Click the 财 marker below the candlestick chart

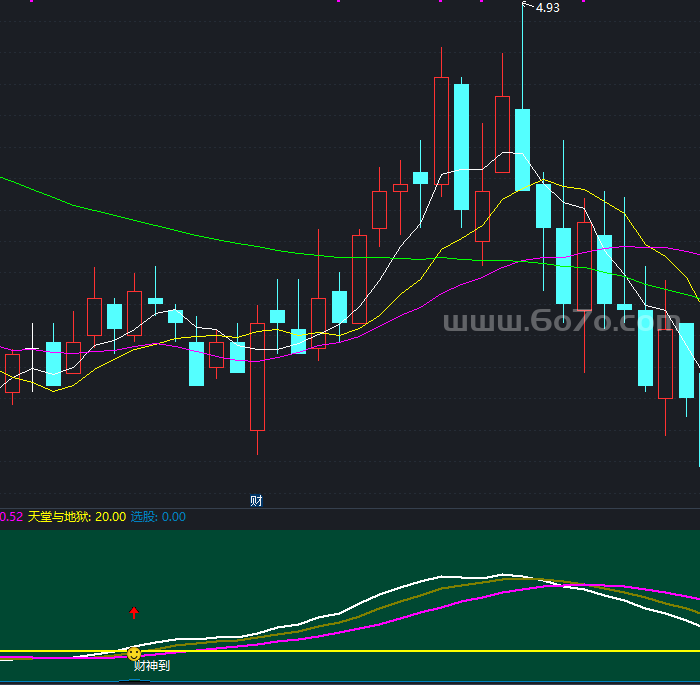[256, 501]
